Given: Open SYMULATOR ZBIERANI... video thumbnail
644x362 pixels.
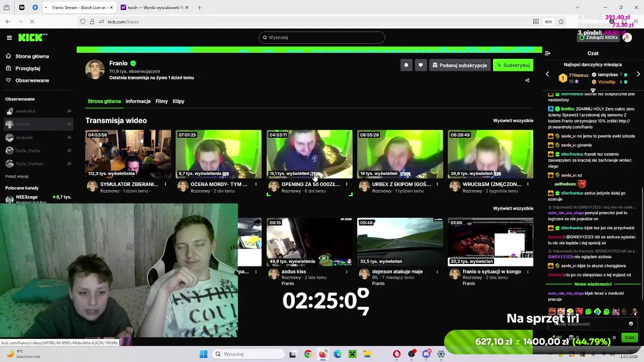Looking at the screenshot, I should [x=128, y=154].
